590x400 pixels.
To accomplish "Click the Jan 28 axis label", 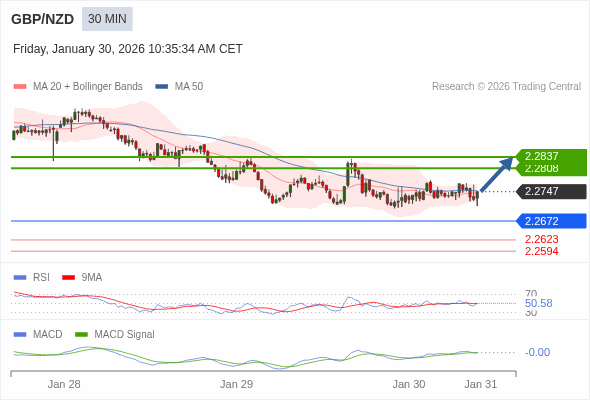I will (64, 384).
